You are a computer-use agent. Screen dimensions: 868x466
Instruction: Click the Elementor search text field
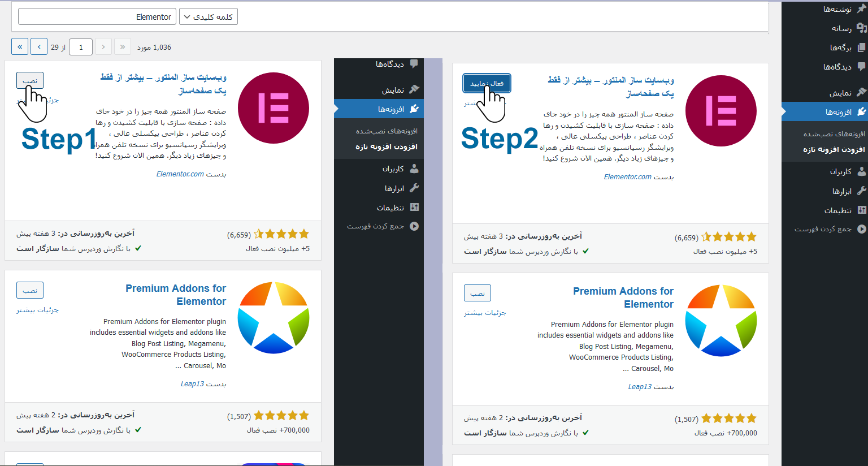[x=97, y=16]
